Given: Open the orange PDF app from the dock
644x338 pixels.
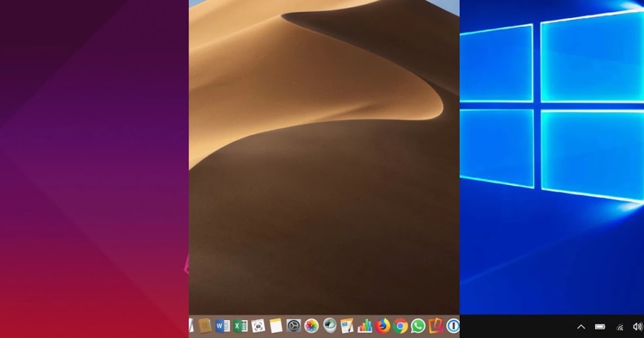Looking at the screenshot, I should pyautogui.click(x=435, y=325).
